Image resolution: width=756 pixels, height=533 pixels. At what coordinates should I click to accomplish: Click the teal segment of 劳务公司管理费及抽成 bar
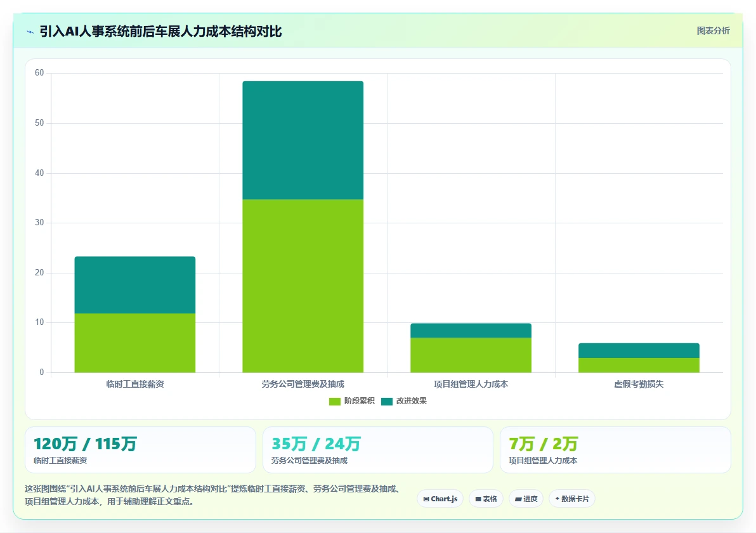[303, 140]
